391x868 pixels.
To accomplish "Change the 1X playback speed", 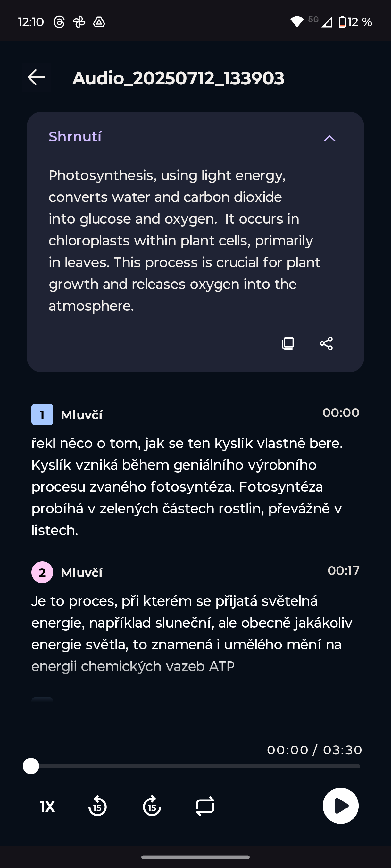I will pyautogui.click(x=47, y=807).
